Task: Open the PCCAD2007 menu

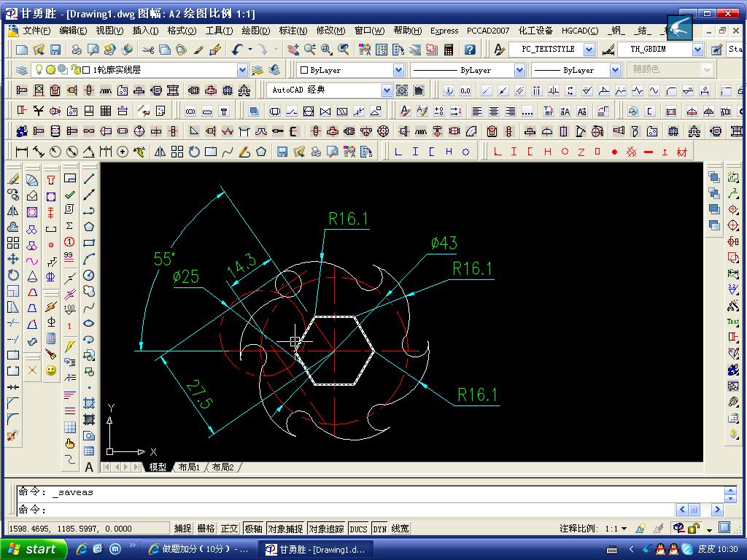Action: (488, 31)
